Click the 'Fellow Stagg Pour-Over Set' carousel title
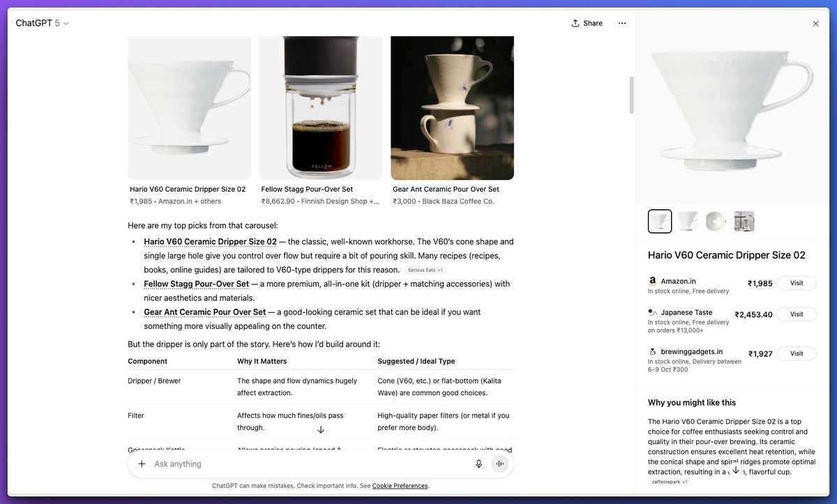 [x=307, y=189]
